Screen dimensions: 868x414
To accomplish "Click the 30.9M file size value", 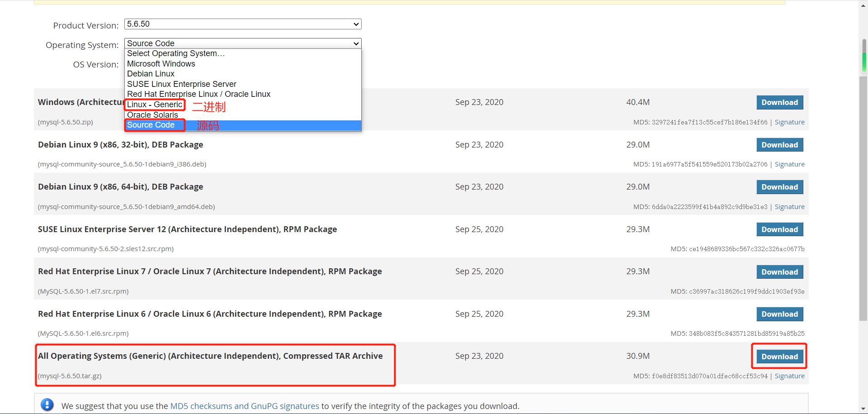I will point(638,356).
